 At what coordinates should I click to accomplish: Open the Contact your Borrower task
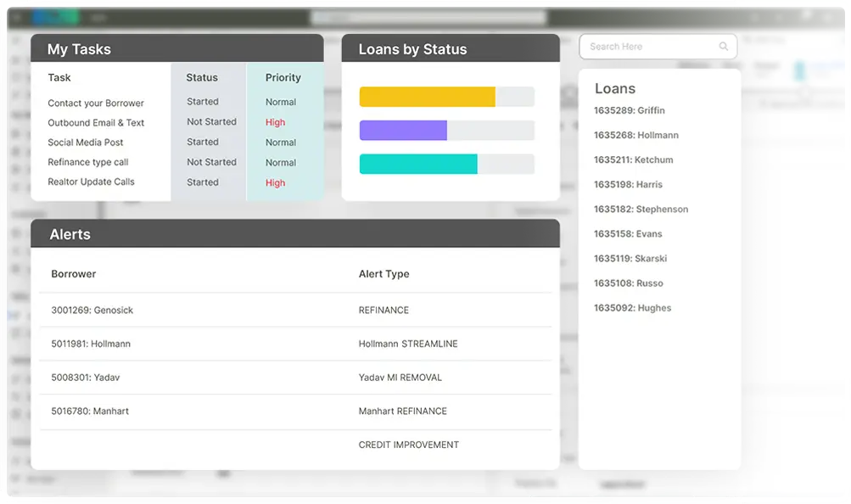point(96,104)
